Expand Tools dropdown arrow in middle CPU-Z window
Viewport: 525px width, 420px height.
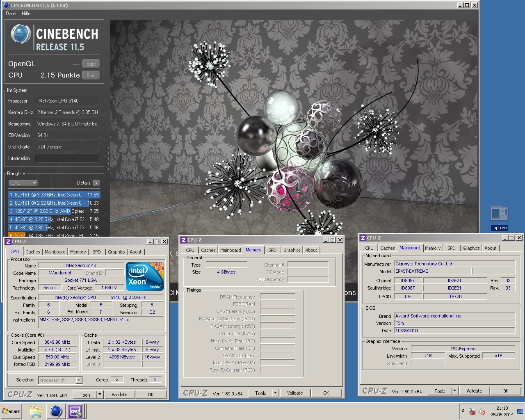coord(275,393)
